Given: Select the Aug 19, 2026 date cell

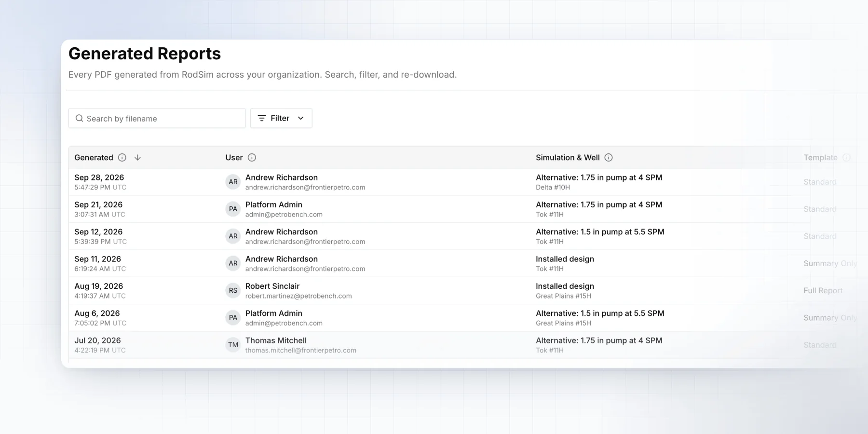Looking at the screenshot, I should click(98, 286).
